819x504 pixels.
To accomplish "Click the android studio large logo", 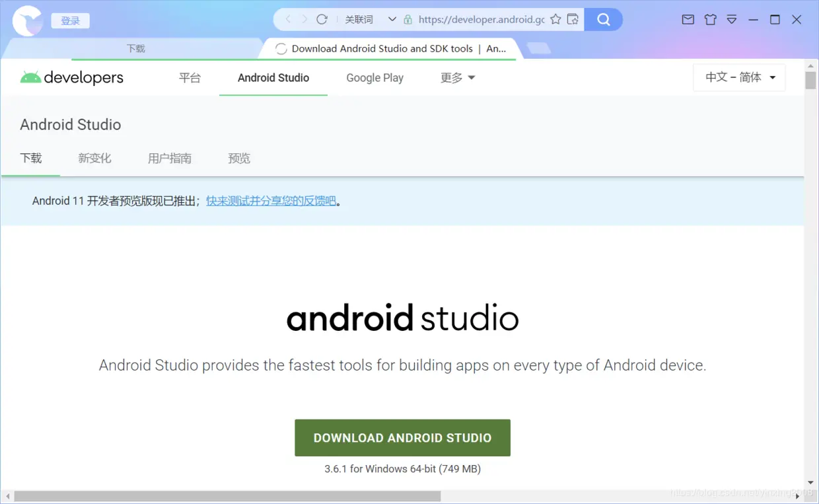I will point(402,318).
